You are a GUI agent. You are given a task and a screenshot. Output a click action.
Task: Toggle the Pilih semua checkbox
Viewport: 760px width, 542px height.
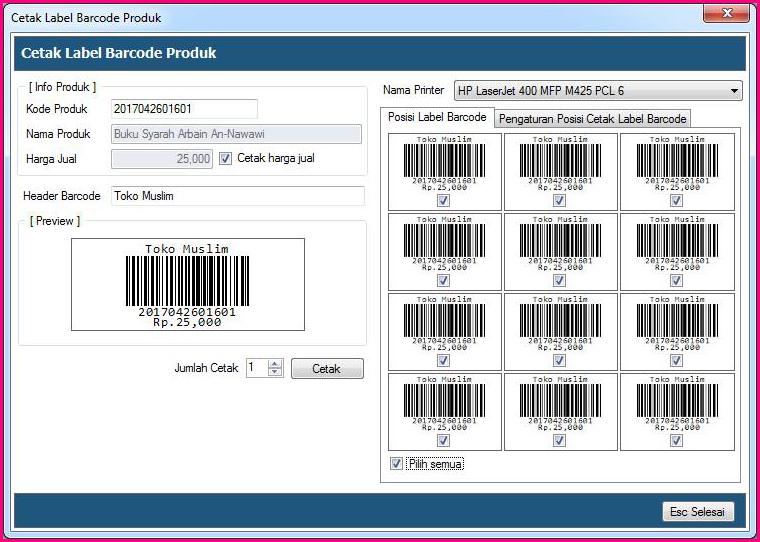coord(397,464)
